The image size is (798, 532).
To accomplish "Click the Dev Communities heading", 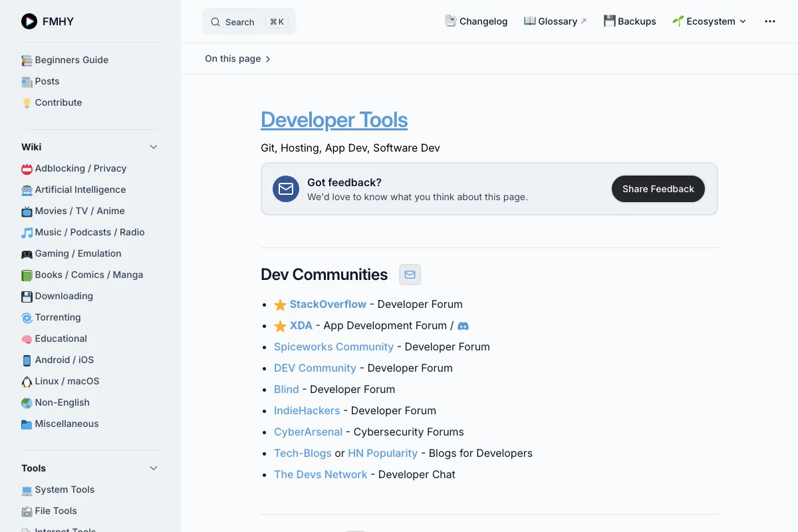I will [324, 275].
